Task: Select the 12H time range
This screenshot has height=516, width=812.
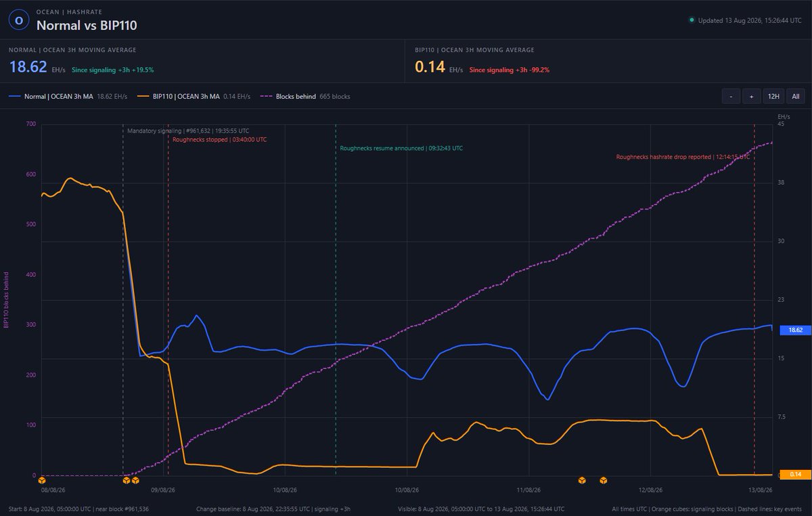Action: 773,96
